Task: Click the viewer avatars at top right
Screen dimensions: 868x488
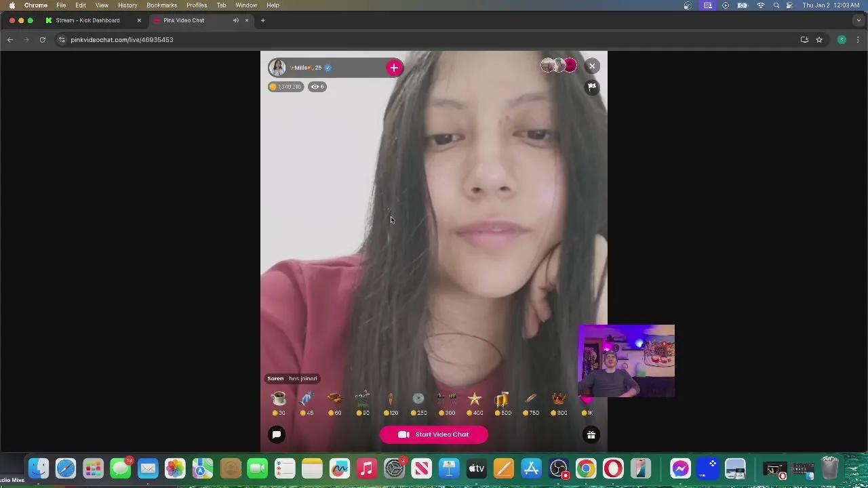Action: [x=558, y=66]
